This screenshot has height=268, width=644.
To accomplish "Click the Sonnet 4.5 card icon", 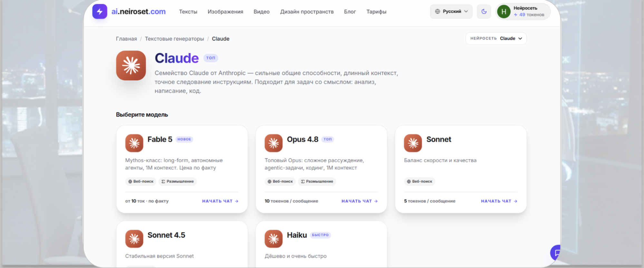I will (134, 239).
